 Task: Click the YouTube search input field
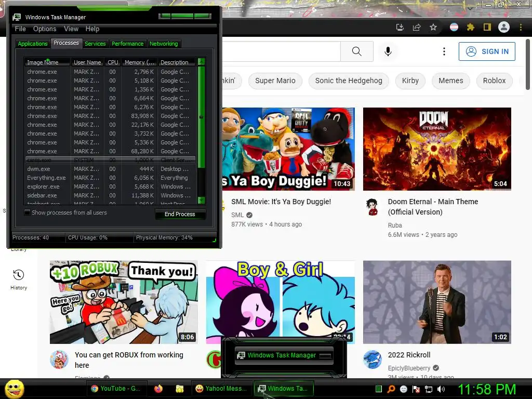click(281, 51)
